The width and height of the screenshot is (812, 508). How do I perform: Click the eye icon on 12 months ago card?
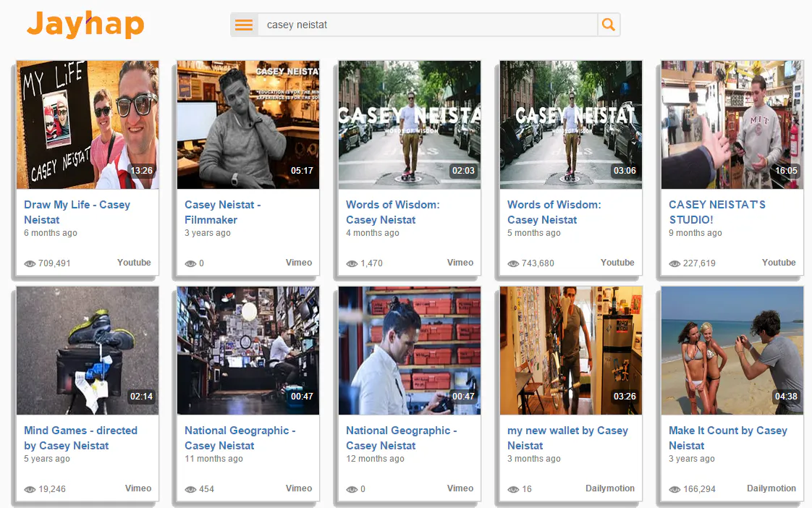click(352, 489)
